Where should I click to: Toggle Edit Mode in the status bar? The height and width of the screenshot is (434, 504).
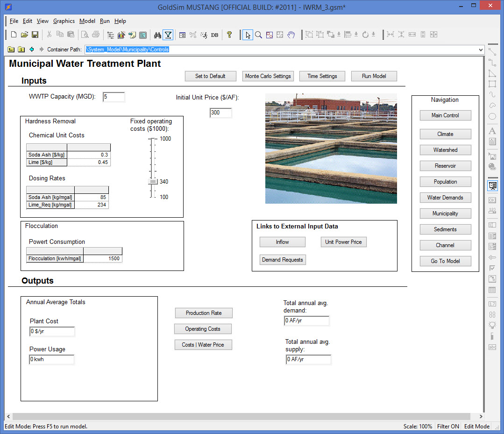pos(476,427)
